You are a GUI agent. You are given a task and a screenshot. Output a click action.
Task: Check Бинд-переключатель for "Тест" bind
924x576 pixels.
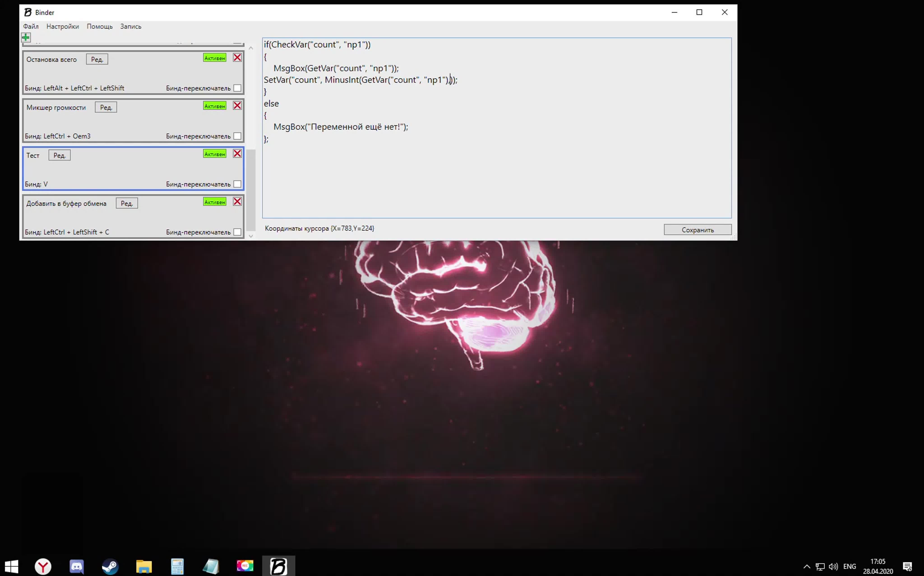click(237, 184)
